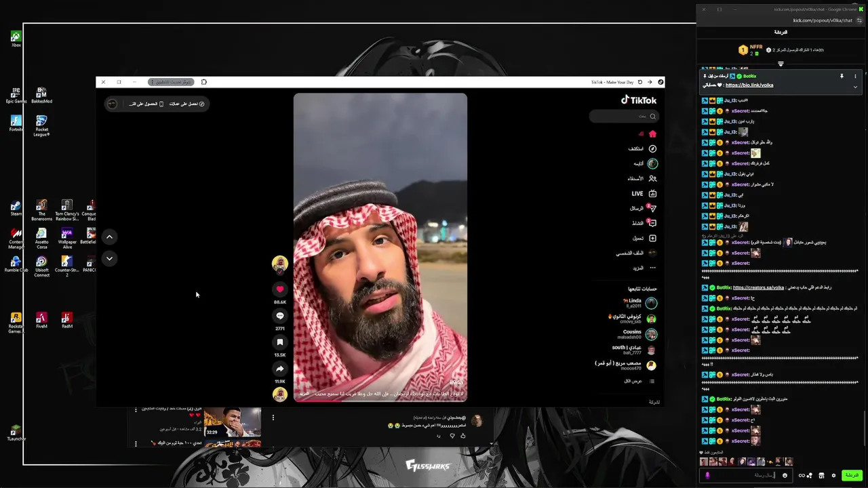
Task: Go to next video with down chevron
Action: pyautogui.click(x=109, y=258)
